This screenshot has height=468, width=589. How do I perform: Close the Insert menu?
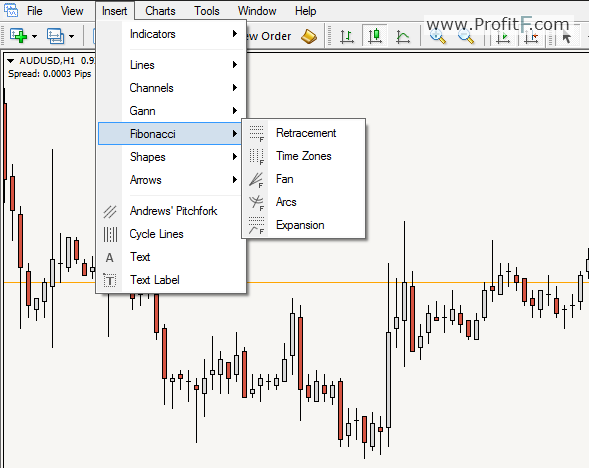tap(115, 11)
